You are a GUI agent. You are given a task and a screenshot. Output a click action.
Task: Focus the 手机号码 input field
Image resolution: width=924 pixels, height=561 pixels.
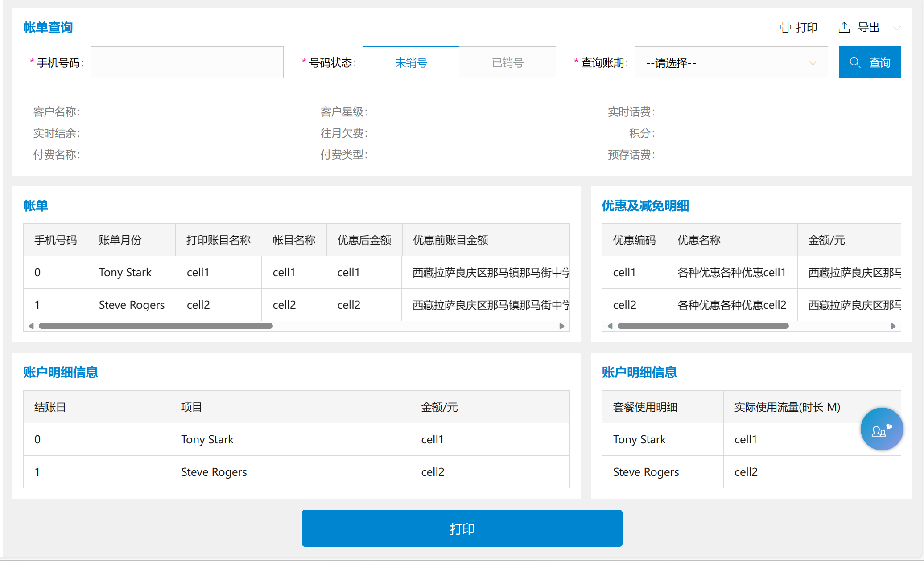pyautogui.click(x=187, y=62)
